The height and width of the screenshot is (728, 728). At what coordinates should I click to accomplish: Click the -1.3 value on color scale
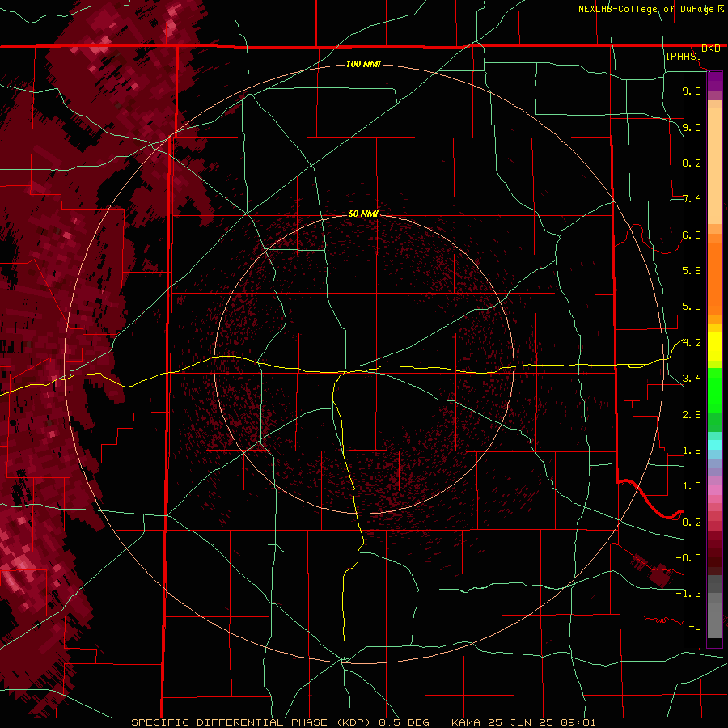click(688, 594)
